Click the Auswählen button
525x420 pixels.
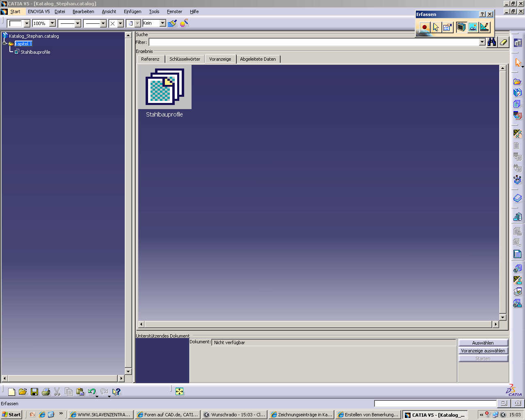click(x=483, y=343)
